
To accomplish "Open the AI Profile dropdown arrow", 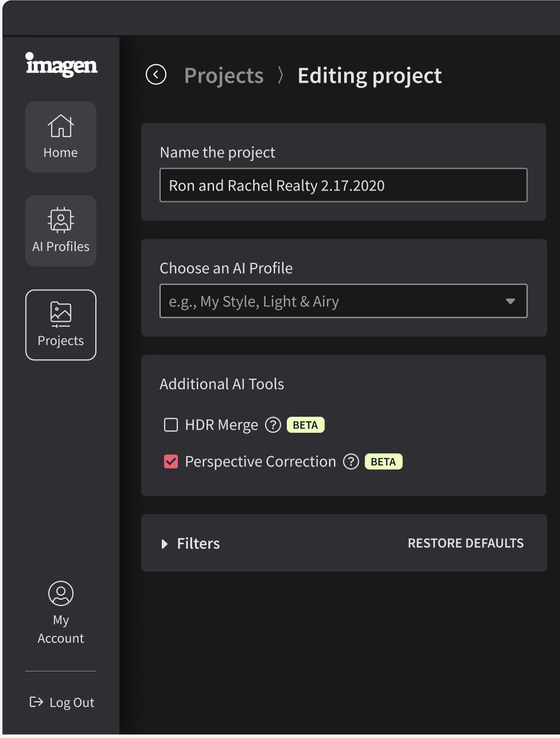I will (x=510, y=301).
